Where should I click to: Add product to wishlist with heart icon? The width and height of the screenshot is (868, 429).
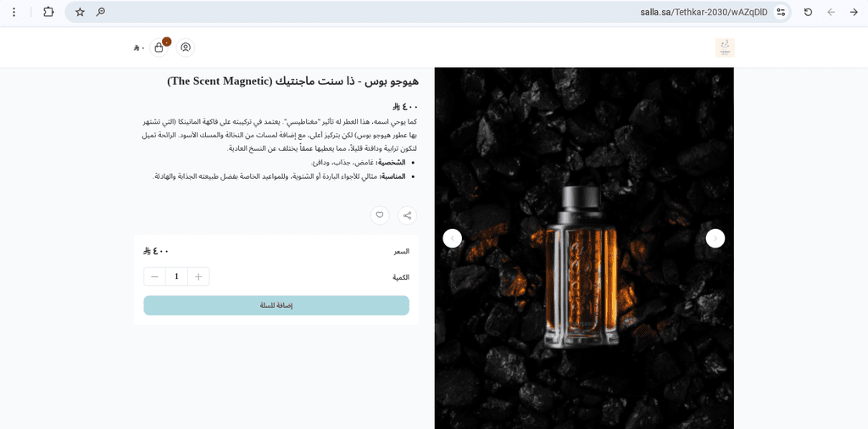point(380,215)
